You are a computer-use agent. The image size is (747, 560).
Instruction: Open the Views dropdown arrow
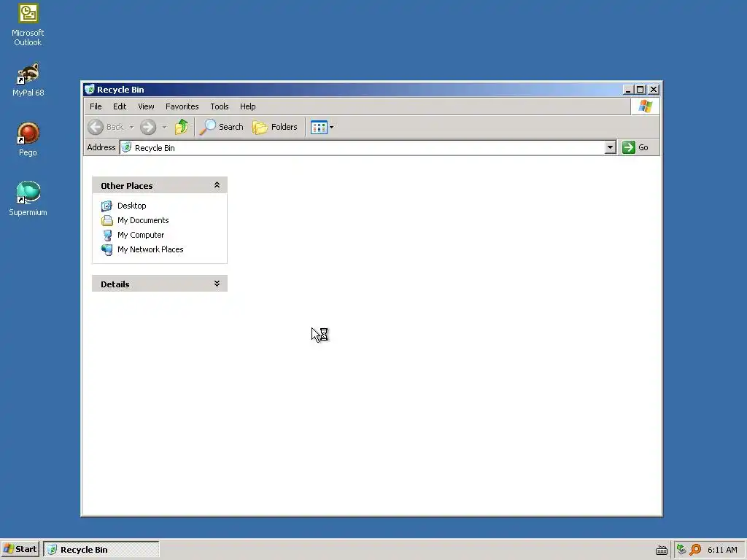(x=332, y=127)
